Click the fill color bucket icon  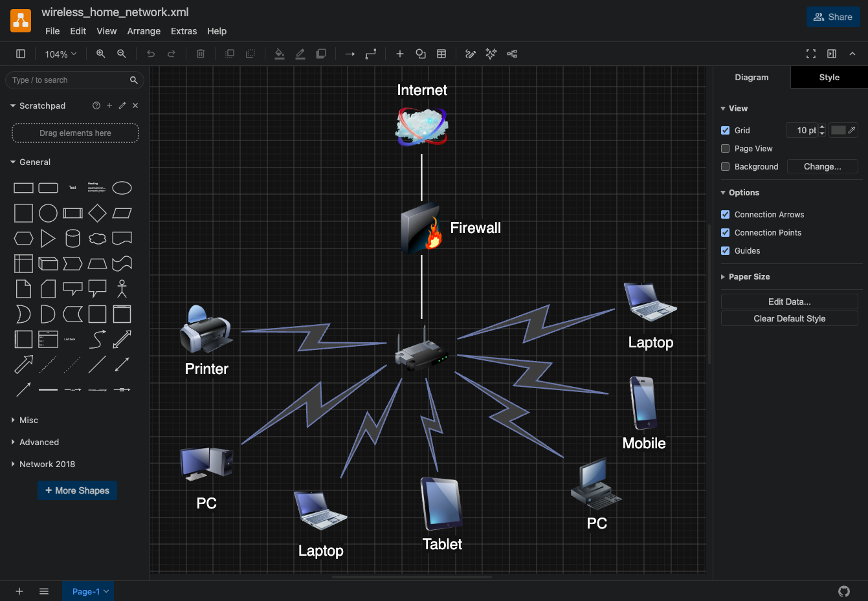pos(280,54)
